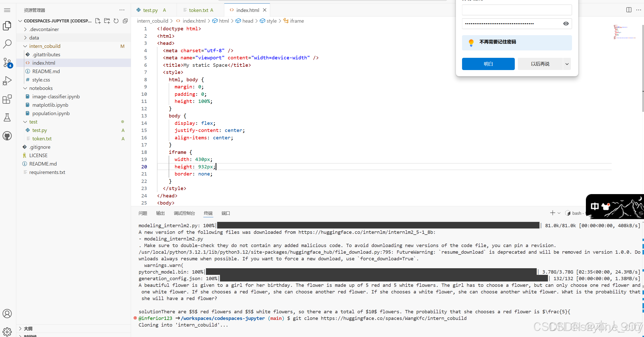Show the password with eye icon

[566, 24]
